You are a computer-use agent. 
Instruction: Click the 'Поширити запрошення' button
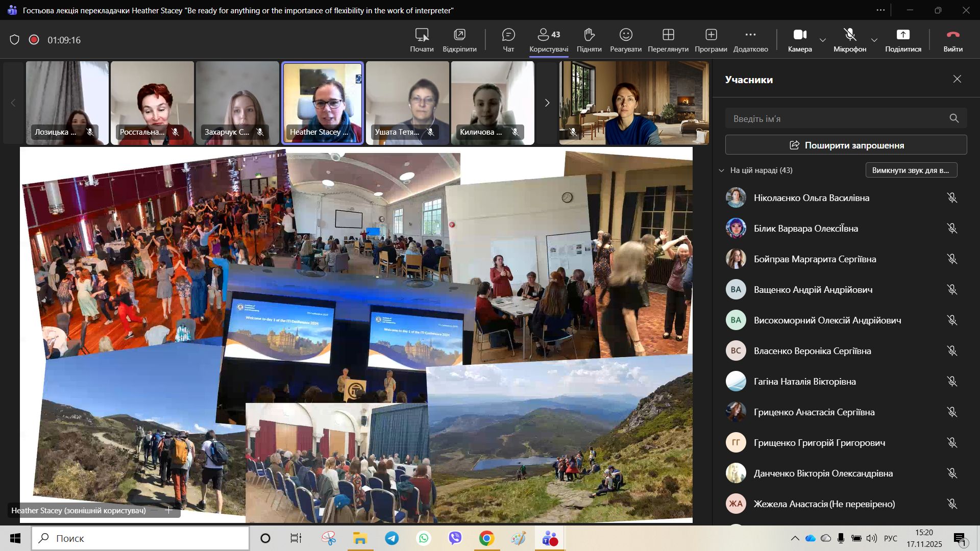pos(846,145)
